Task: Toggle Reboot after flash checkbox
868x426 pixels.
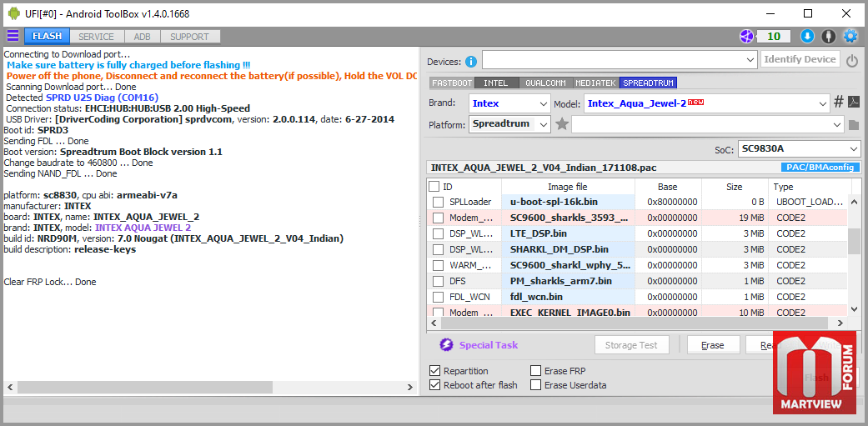Action: click(435, 385)
